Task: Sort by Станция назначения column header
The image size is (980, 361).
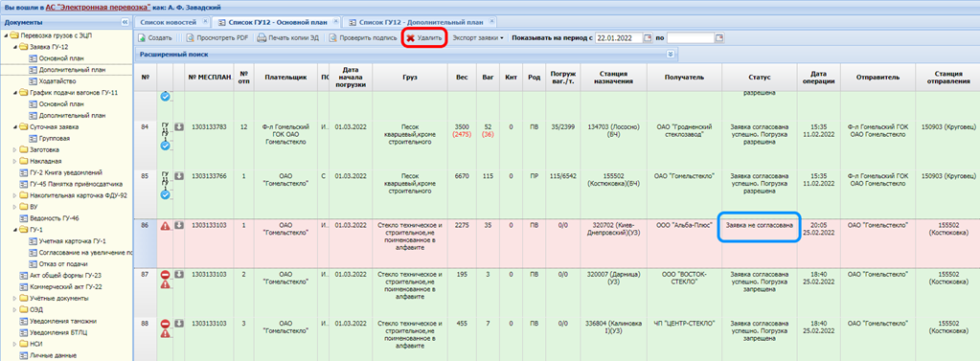Action: (614, 77)
